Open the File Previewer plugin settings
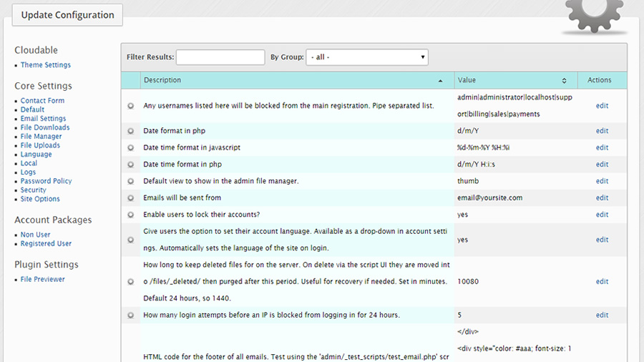Viewport: 644px width, 362px height. pos(42,280)
